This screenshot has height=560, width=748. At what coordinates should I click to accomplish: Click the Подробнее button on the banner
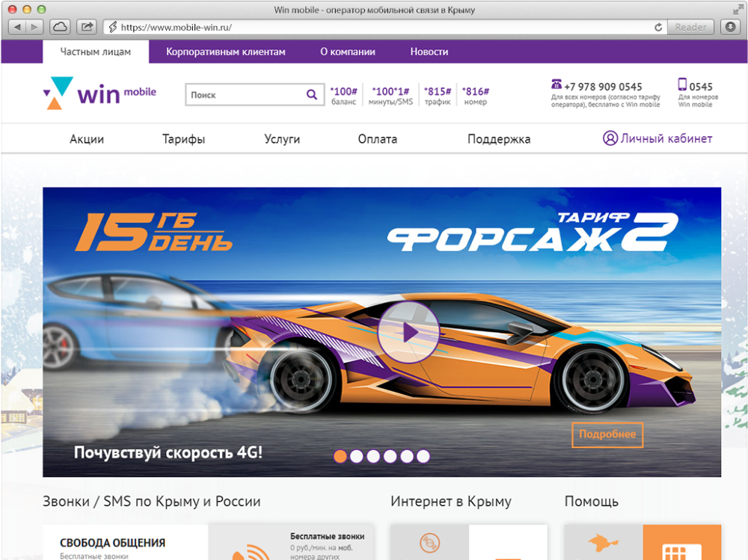pyautogui.click(x=607, y=434)
